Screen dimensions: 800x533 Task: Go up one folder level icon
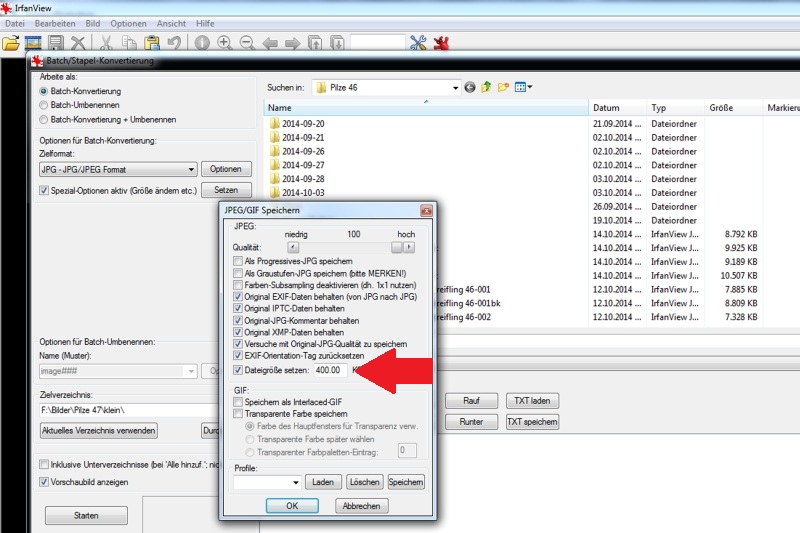point(486,87)
